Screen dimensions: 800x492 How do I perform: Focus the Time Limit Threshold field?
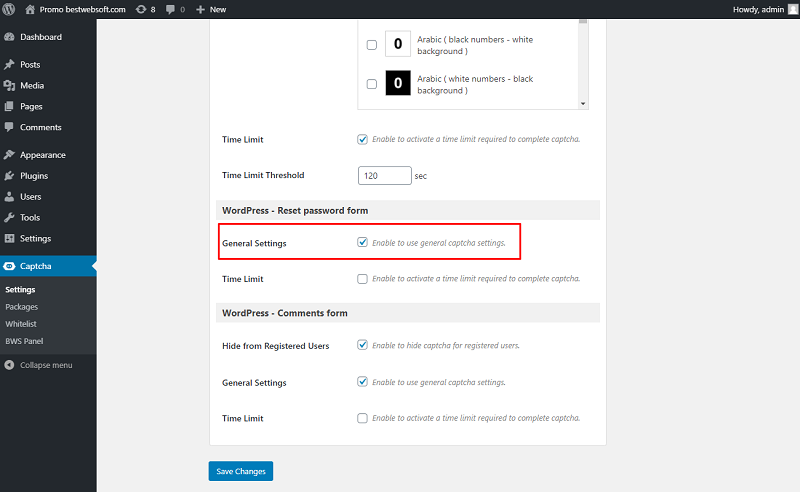385,176
